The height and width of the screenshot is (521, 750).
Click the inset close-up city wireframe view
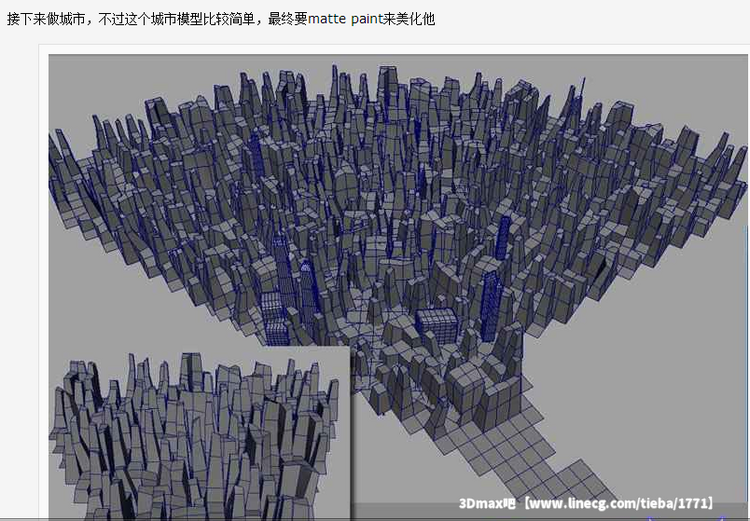point(199,433)
